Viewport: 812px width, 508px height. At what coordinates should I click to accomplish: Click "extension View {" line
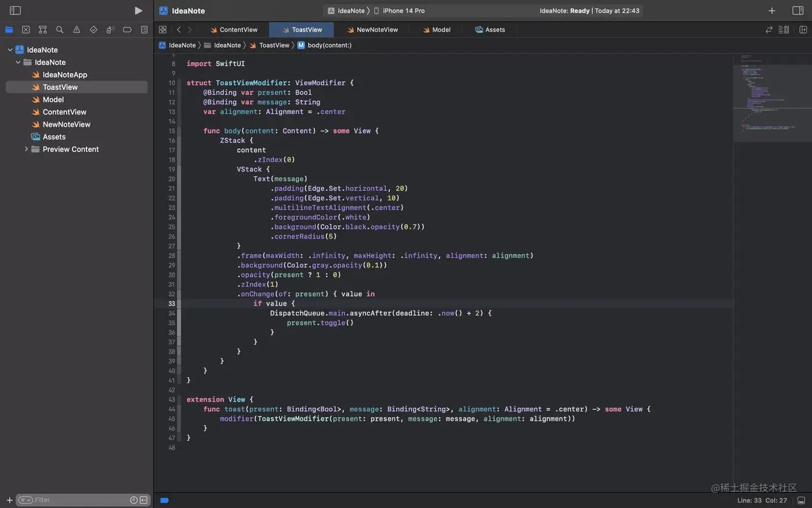tap(220, 399)
